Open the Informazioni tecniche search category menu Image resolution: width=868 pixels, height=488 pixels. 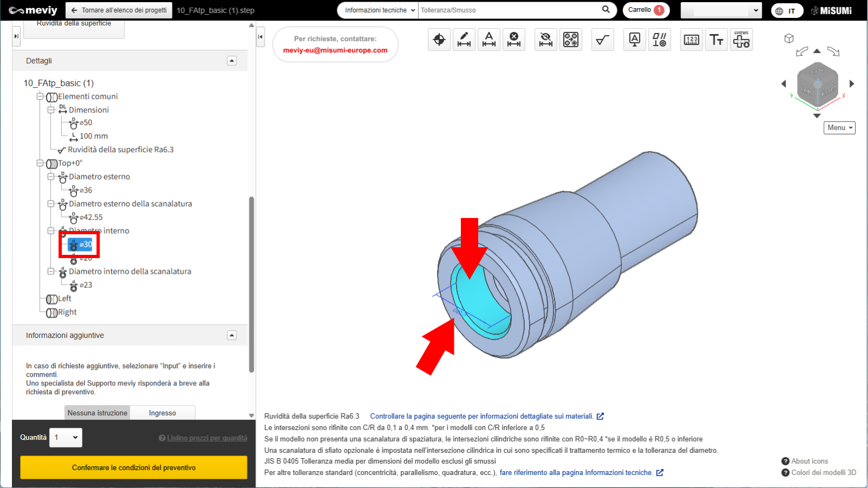(x=379, y=10)
